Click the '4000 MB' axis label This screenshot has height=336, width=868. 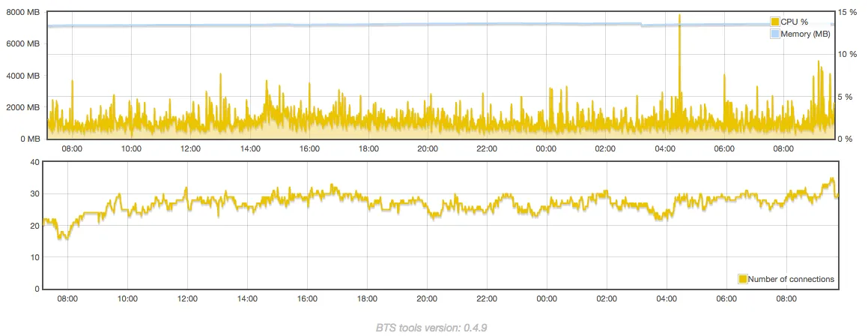[x=22, y=76]
